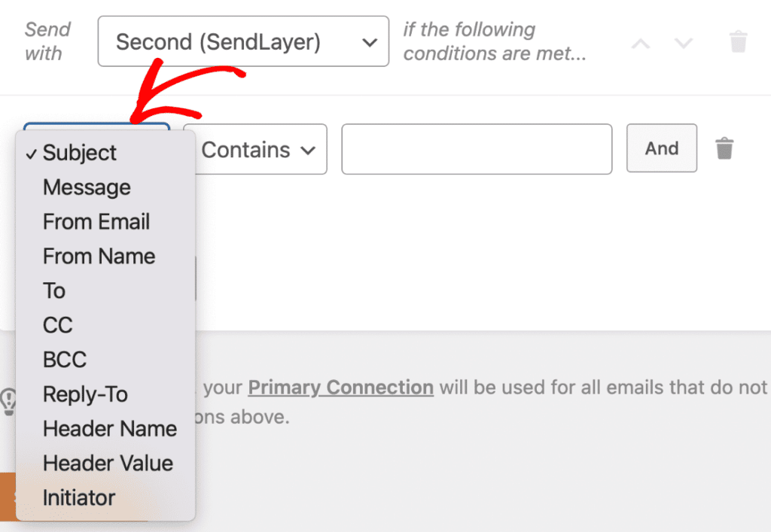771x532 pixels.
Task: Select Header Name from the list
Action: pyautogui.click(x=110, y=428)
